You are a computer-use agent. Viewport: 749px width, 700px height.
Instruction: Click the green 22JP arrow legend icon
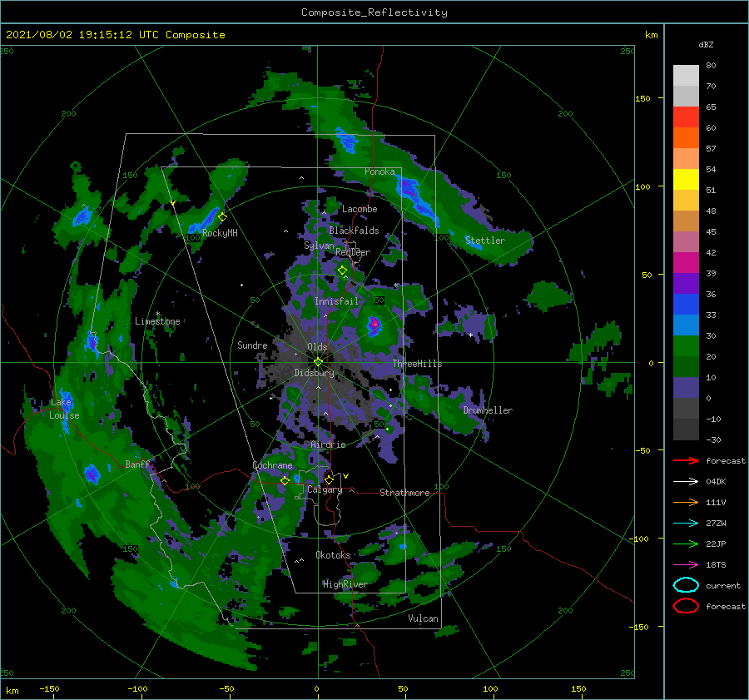pos(686,544)
